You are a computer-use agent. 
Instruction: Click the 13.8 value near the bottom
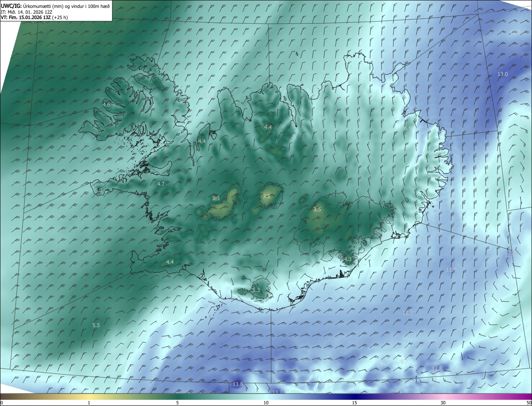(x=238, y=384)
